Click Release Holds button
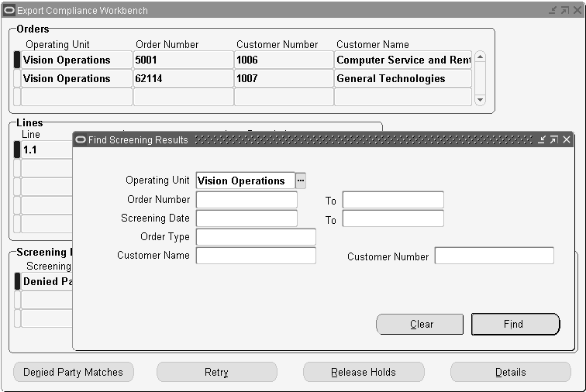This screenshot has height=392, width=586. (364, 372)
